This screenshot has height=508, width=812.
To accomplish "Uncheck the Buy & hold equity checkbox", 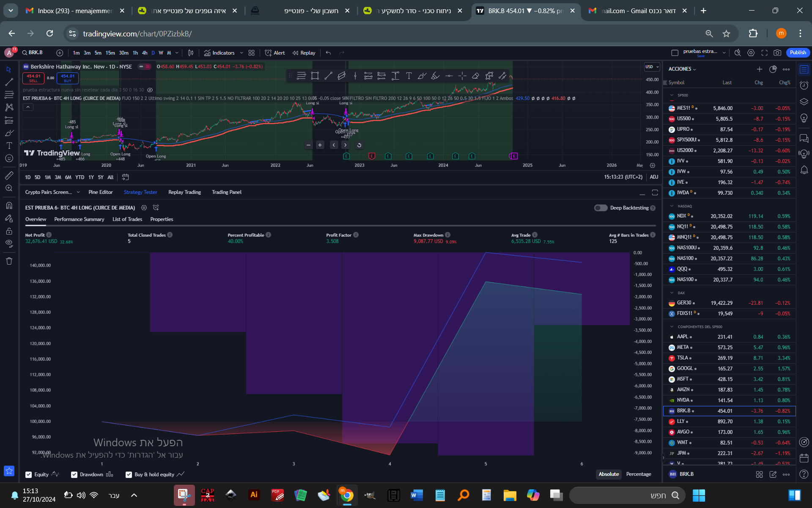I will [129, 475].
